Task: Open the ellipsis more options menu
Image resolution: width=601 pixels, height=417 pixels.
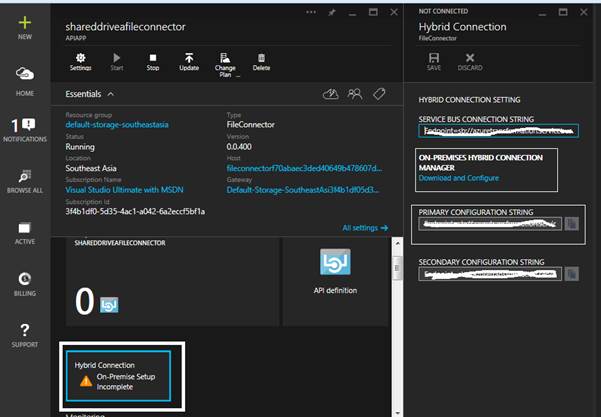Action: pos(311,12)
